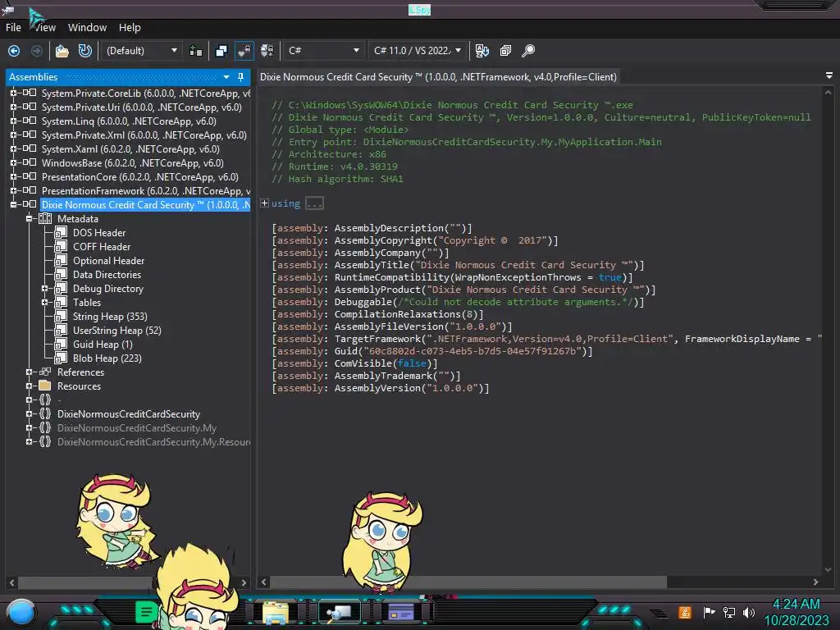Open the View menu
Screen dimensions: 840x630
45,27
